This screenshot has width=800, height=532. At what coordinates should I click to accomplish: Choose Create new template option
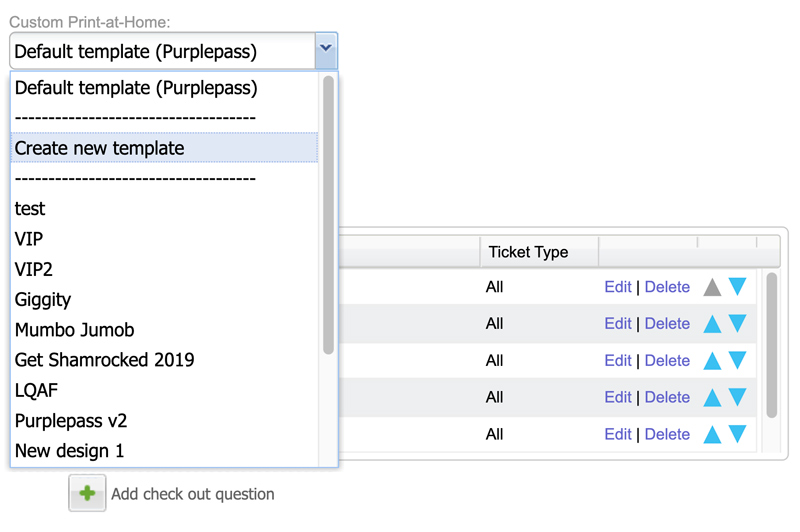[165, 148]
